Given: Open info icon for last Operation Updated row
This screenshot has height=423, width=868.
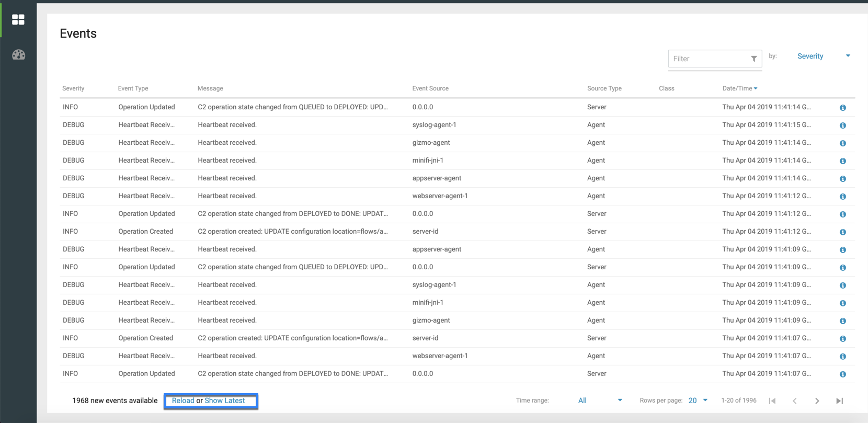Looking at the screenshot, I should [x=842, y=374].
